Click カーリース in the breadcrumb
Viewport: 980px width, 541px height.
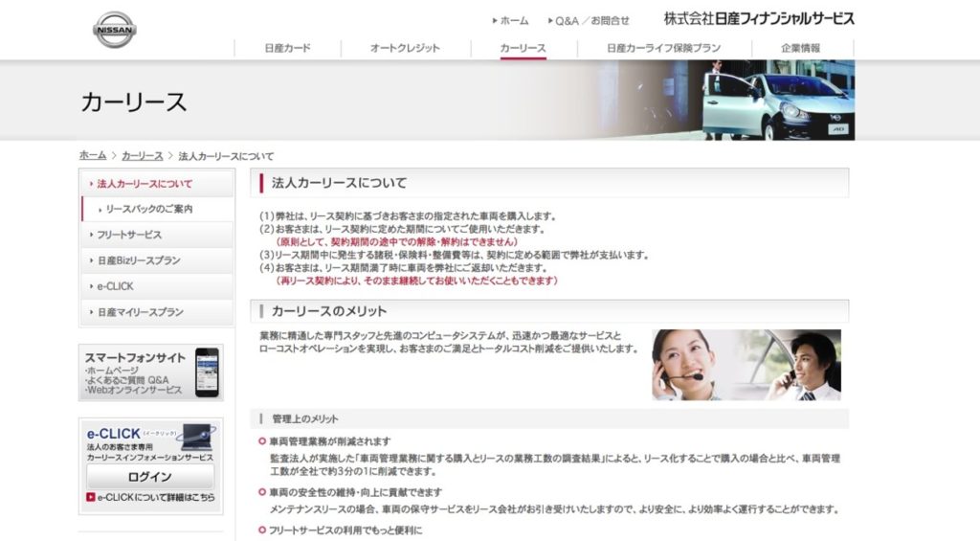pyautogui.click(x=142, y=156)
